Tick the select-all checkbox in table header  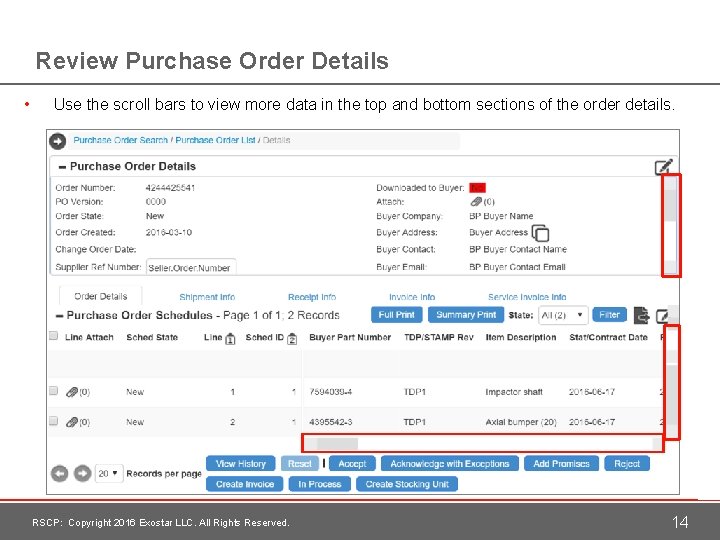point(53,336)
